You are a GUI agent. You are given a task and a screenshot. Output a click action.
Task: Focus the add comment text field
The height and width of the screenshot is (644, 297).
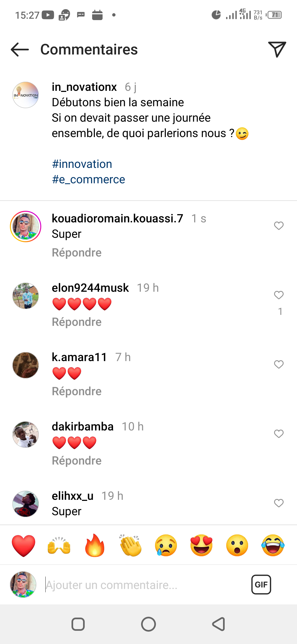[143, 585]
